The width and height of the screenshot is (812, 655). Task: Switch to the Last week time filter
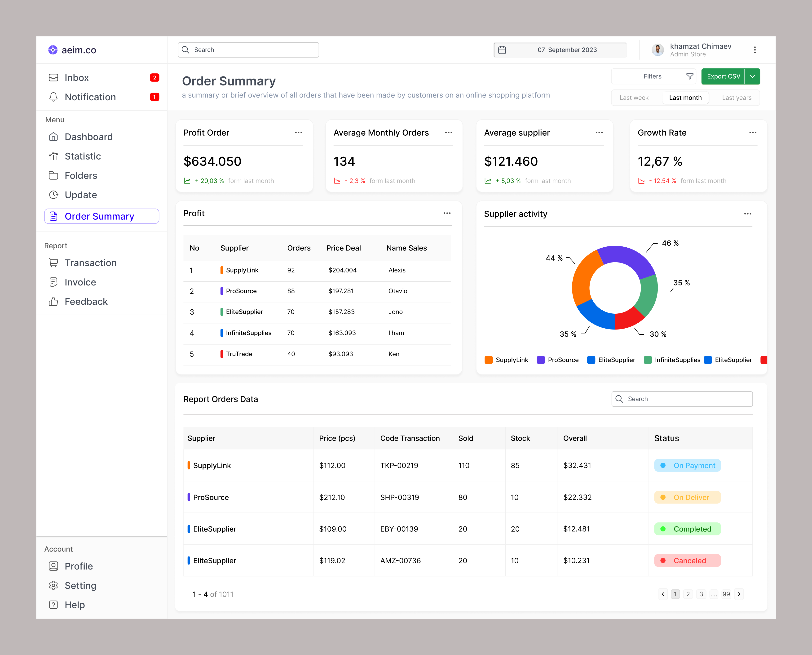pos(634,97)
